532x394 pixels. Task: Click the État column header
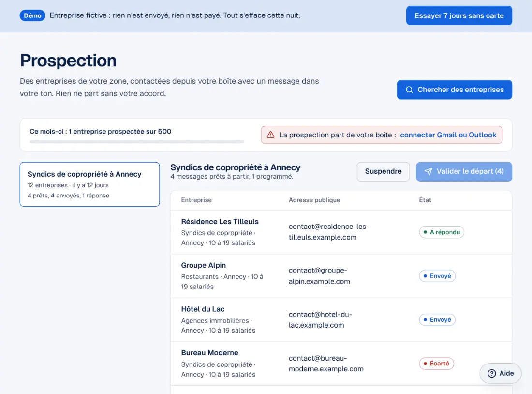click(425, 200)
